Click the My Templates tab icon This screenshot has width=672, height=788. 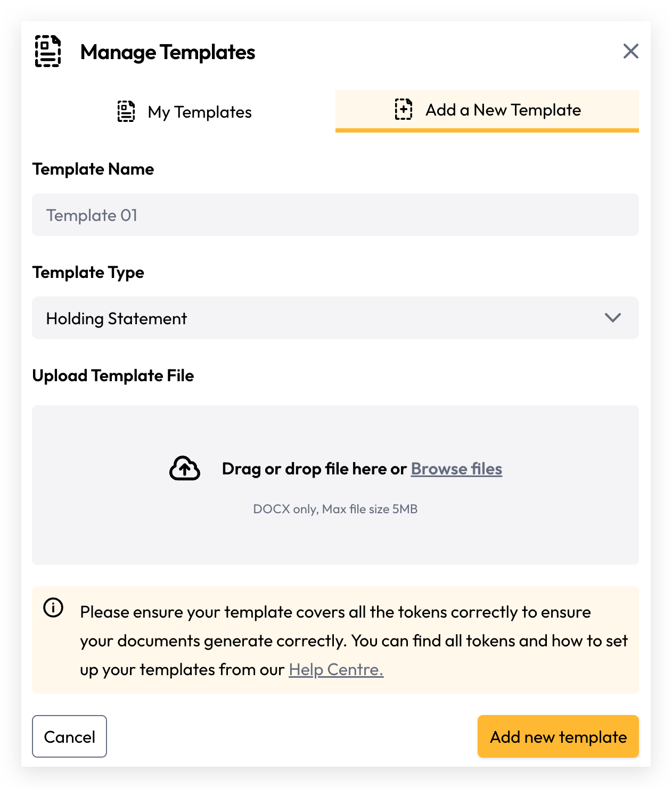click(x=126, y=111)
